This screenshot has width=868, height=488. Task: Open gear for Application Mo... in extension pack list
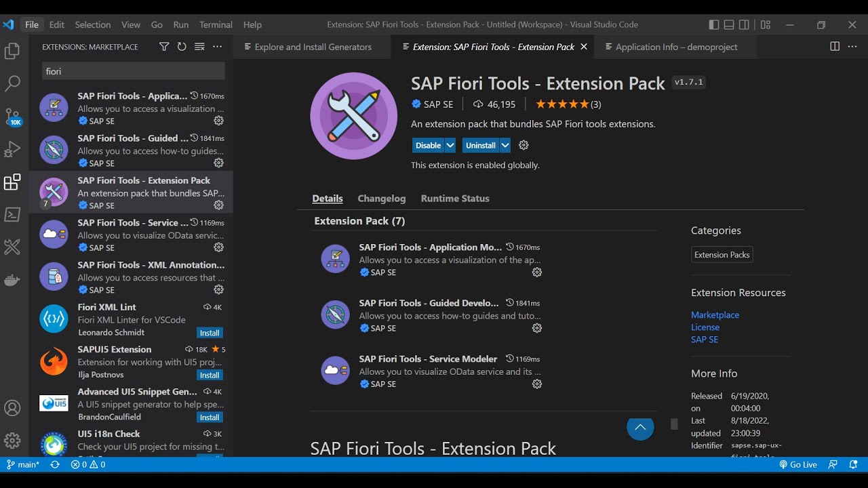537,272
